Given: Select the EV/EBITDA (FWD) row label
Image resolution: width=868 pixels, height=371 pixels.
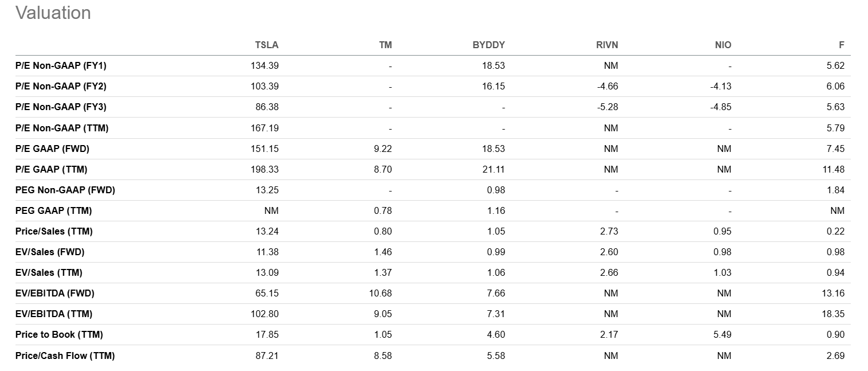Looking at the screenshot, I should (x=55, y=293).
